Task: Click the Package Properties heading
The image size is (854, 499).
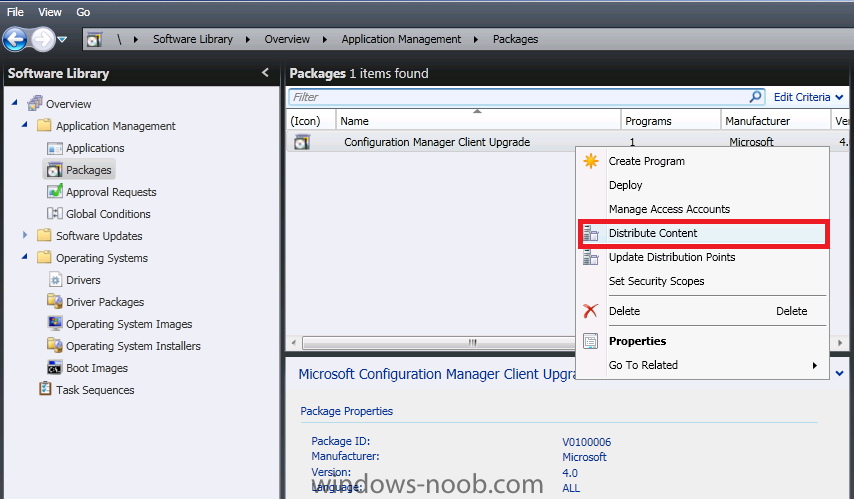Action: (x=346, y=411)
